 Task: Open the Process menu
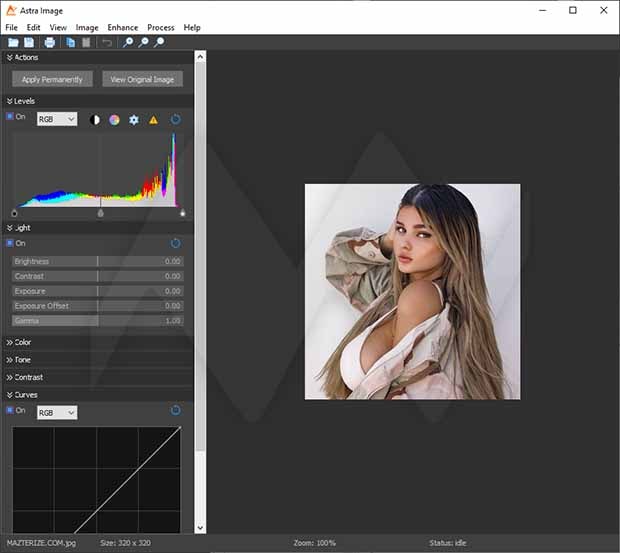click(160, 28)
